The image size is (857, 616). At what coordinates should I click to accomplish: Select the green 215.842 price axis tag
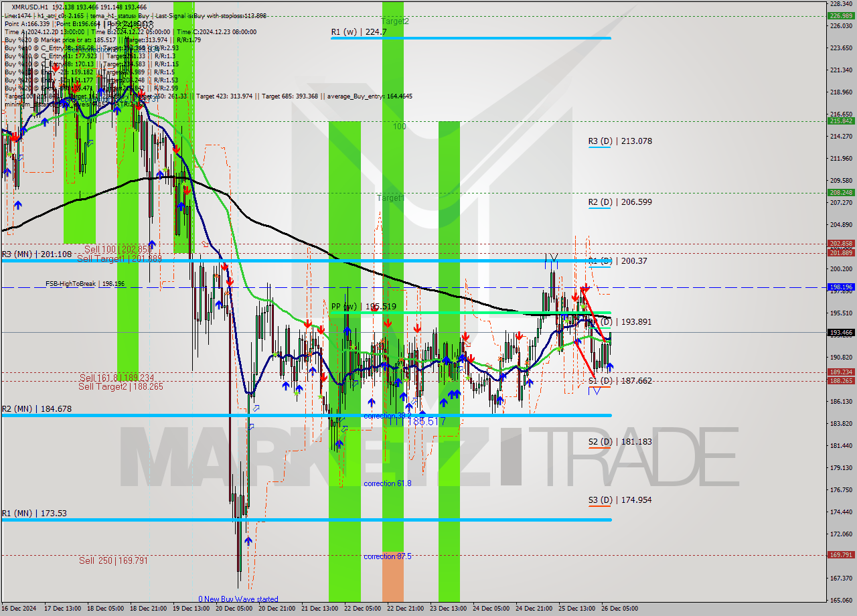(841, 121)
